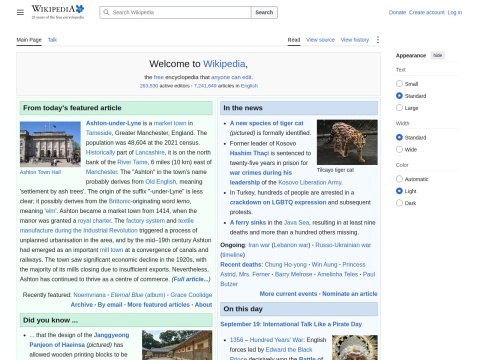The width and height of the screenshot is (480, 360).
Task: Click the market town link
Action: tap(170, 123)
